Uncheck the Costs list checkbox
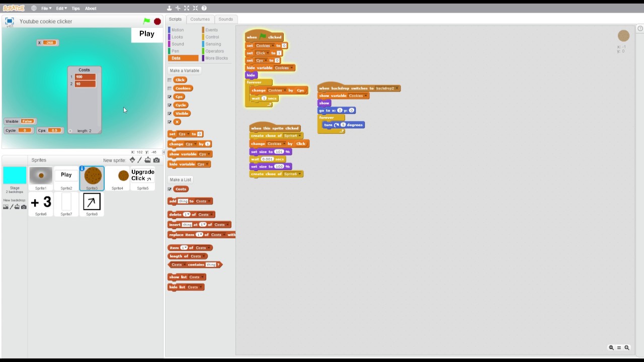 coord(170,189)
